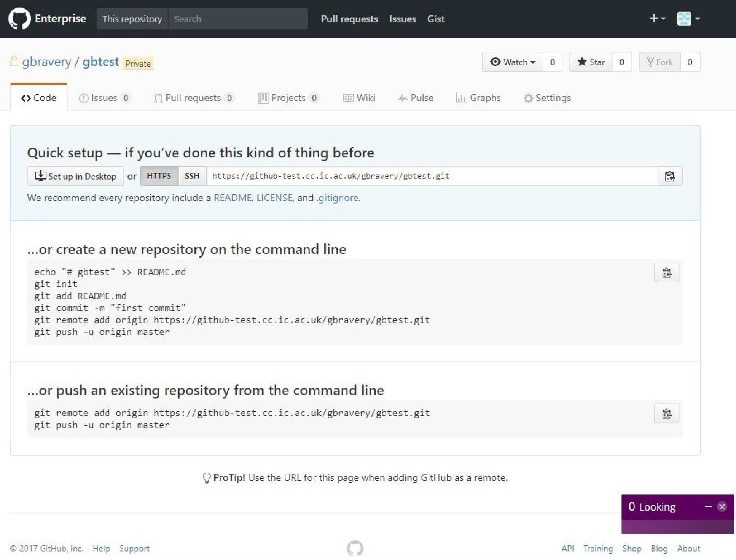Screen dimensions: 736x560
Task: Open the user avatar menu
Action: (688, 18)
